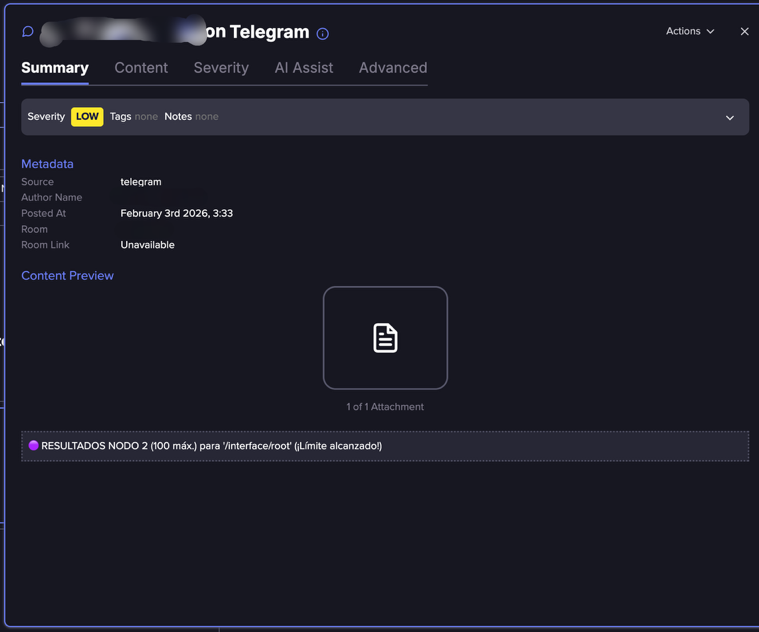Click the Content Preview heading
Viewport: 759px width, 632px height.
click(x=67, y=275)
